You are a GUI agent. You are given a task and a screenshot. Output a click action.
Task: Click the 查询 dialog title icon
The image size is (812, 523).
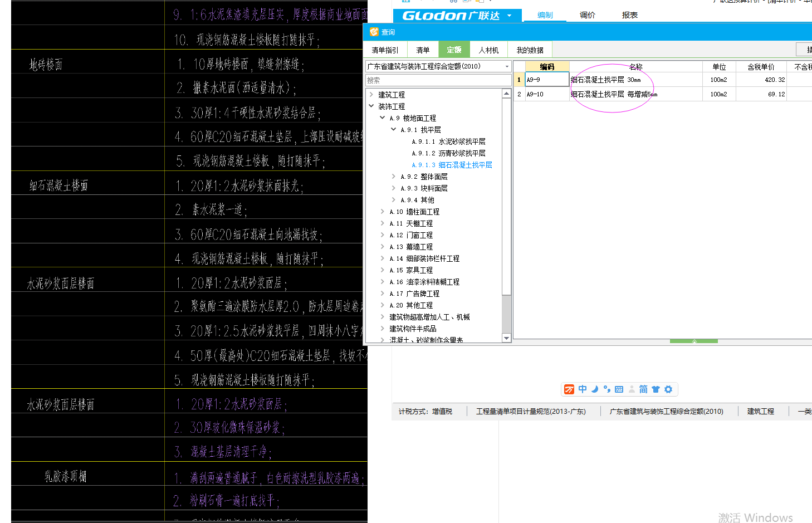374,32
